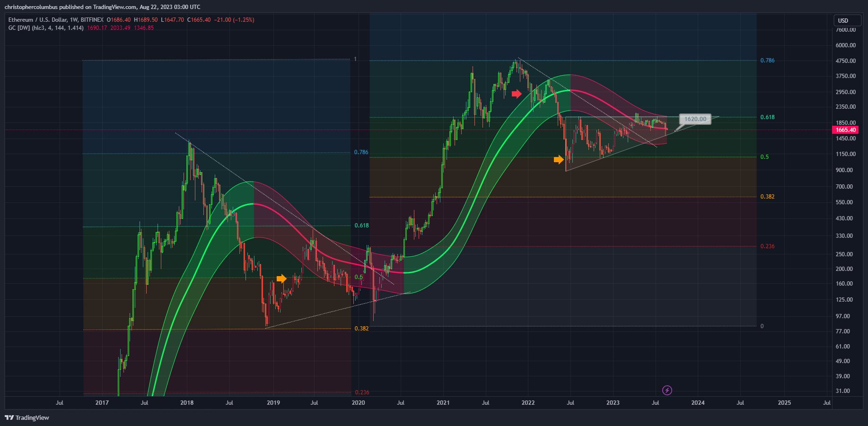This screenshot has width=868, height=426.
Task: Click the 1150.00 price axis label
Action: pos(846,154)
